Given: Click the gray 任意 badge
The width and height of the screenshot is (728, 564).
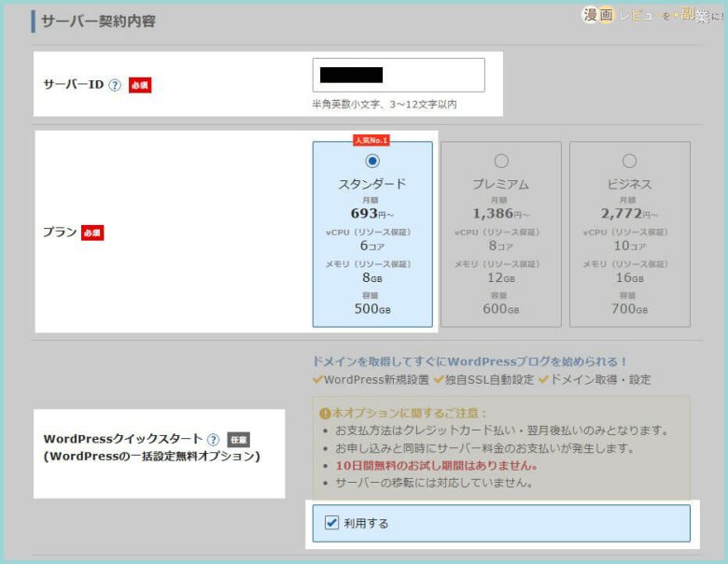Looking at the screenshot, I should [x=239, y=439].
